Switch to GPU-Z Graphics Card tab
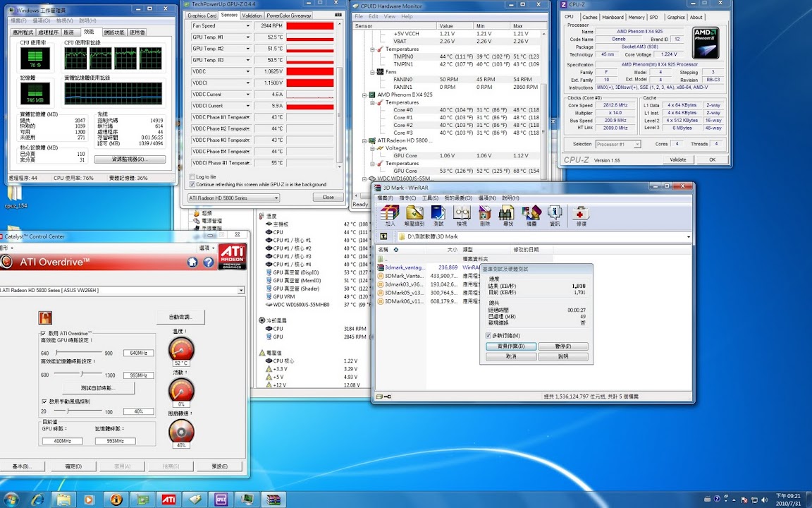The height and width of the screenshot is (508, 812). pyautogui.click(x=202, y=16)
